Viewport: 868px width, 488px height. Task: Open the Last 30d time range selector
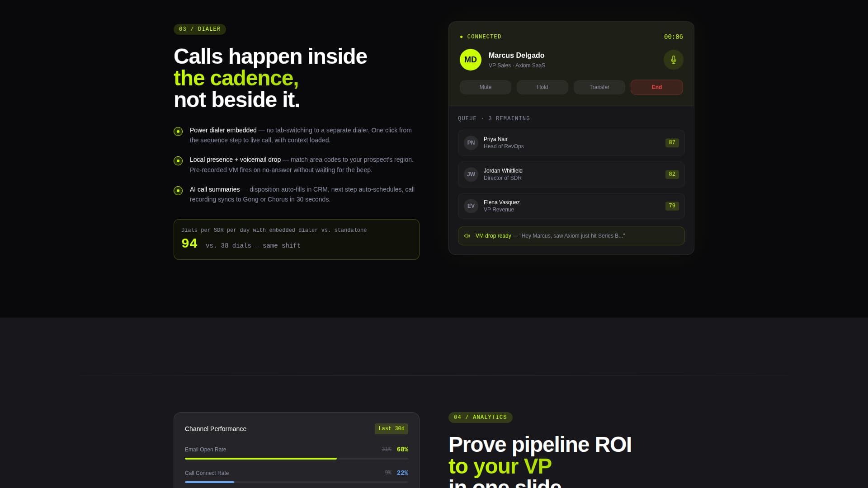click(391, 428)
